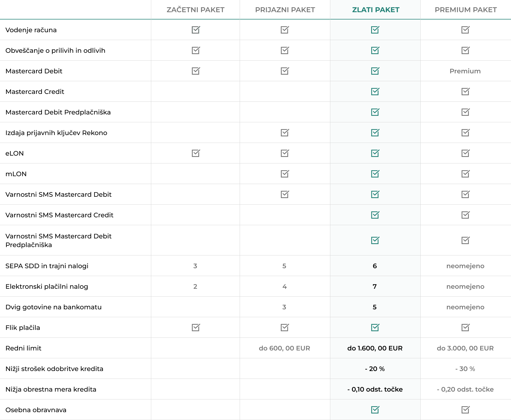Click the Mastercard Debit Predplačniška row label
The image size is (511, 420).
pyautogui.click(x=58, y=112)
